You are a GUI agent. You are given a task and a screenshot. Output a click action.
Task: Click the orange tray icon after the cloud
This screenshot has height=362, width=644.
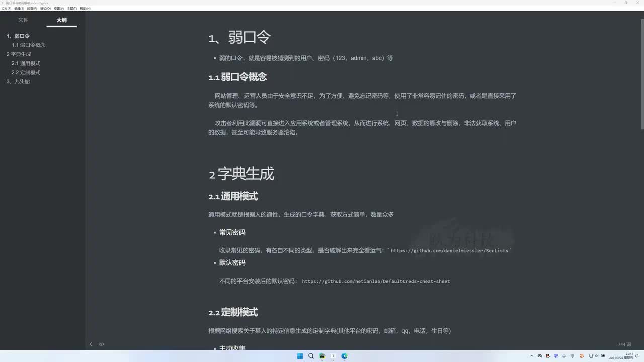click(548, 356)
